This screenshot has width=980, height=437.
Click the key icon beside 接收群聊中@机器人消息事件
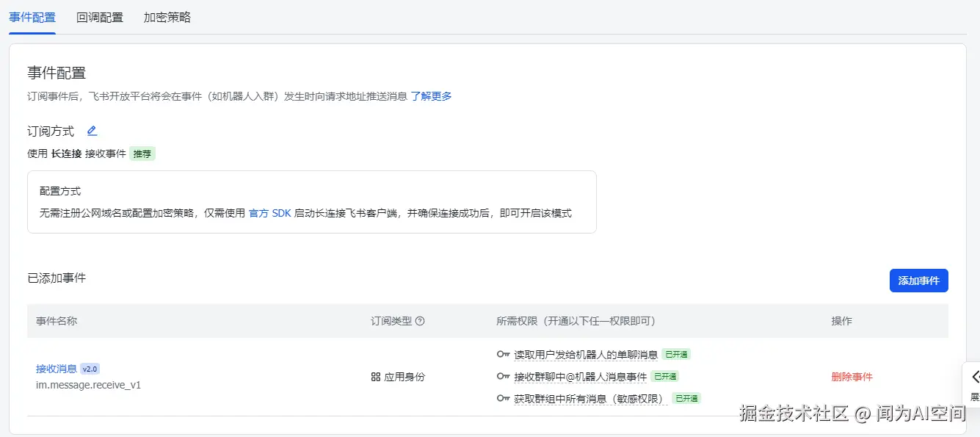click(503, 376)
